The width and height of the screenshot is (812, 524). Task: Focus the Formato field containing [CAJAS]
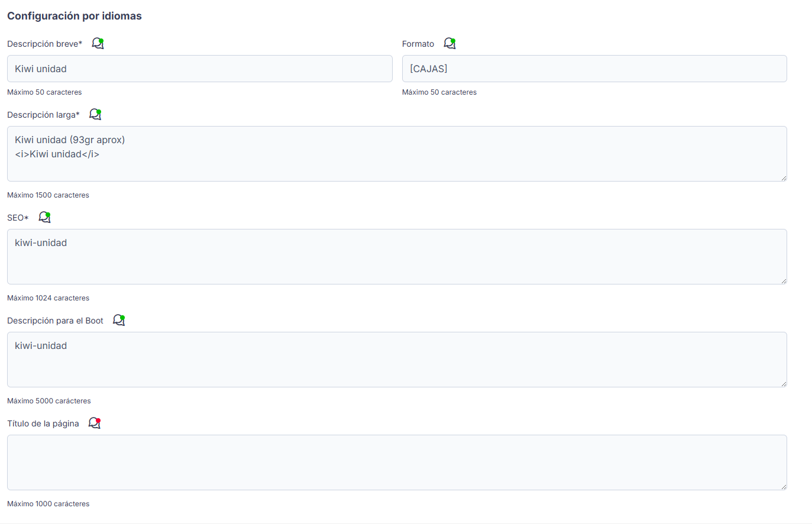[x=594, y=69]
